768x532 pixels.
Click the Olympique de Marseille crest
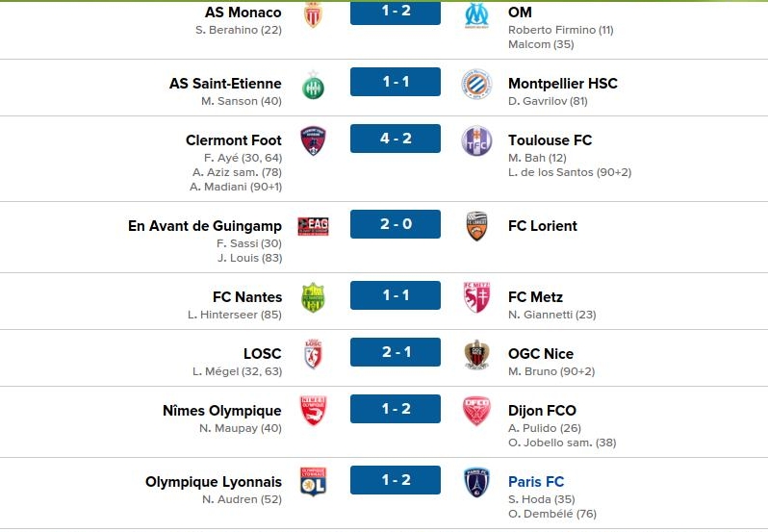pyautogui.click(x=476, y=14)
